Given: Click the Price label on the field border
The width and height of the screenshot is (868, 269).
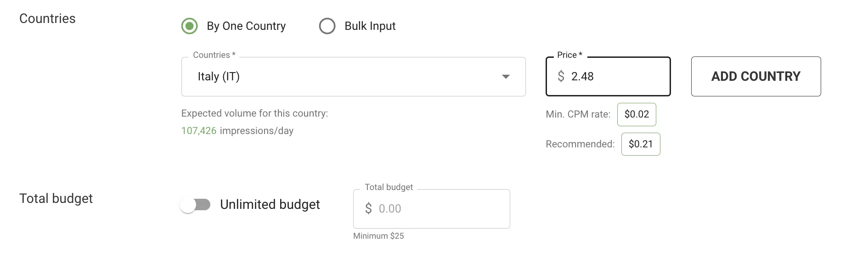Looking at the screenshot, I should pos(569,54).
